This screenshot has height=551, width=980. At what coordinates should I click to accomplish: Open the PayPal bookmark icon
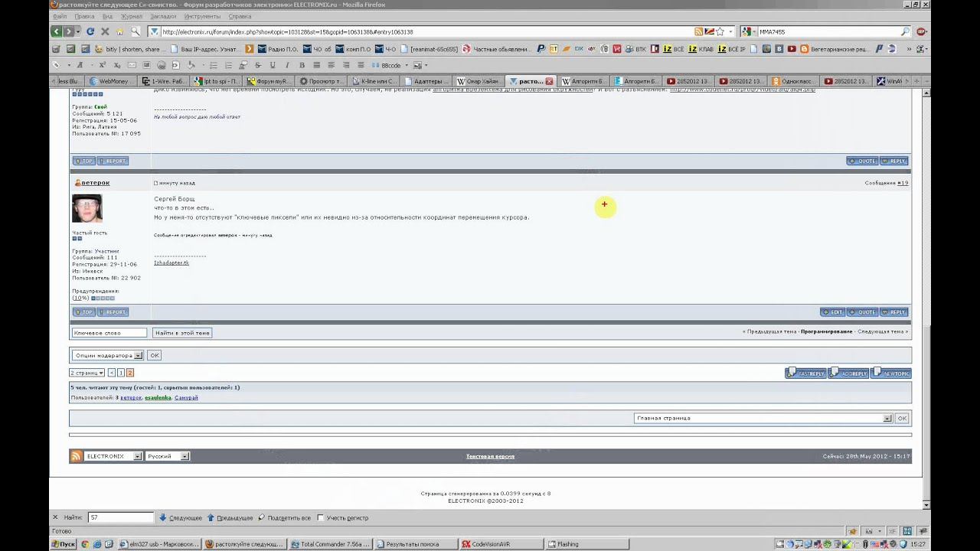(x=541, y=49)
